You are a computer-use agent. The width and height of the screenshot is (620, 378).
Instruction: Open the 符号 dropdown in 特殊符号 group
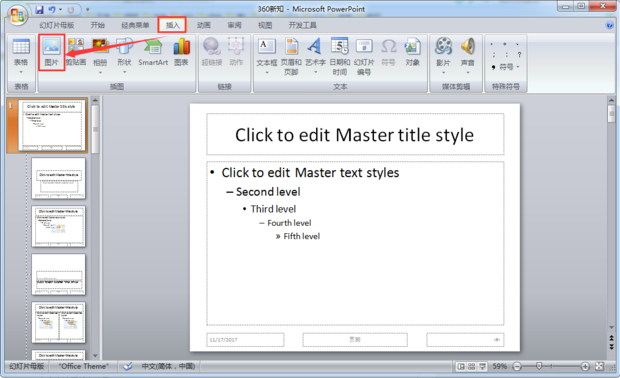506,67
